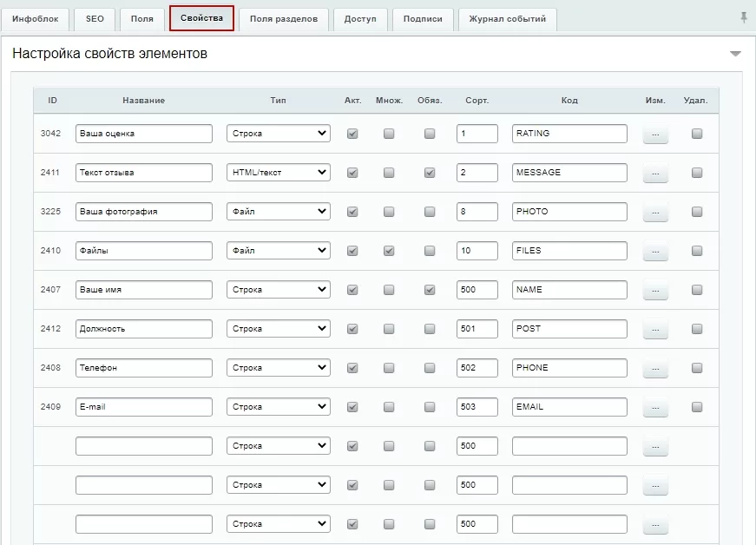The width and height of the screenshot is (756, 545).
Task: Open the type dropdown for E-mail
Action: (x=279, y=407)
